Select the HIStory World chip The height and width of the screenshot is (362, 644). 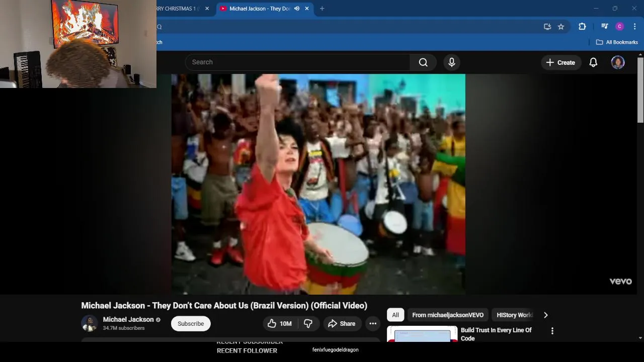coord(514,315)
